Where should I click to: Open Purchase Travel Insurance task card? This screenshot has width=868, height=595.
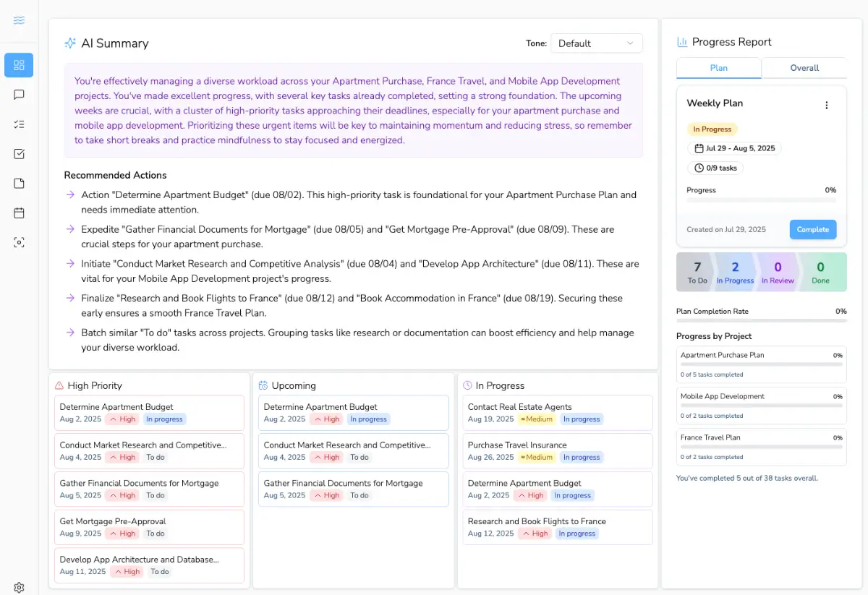[557, 450]
